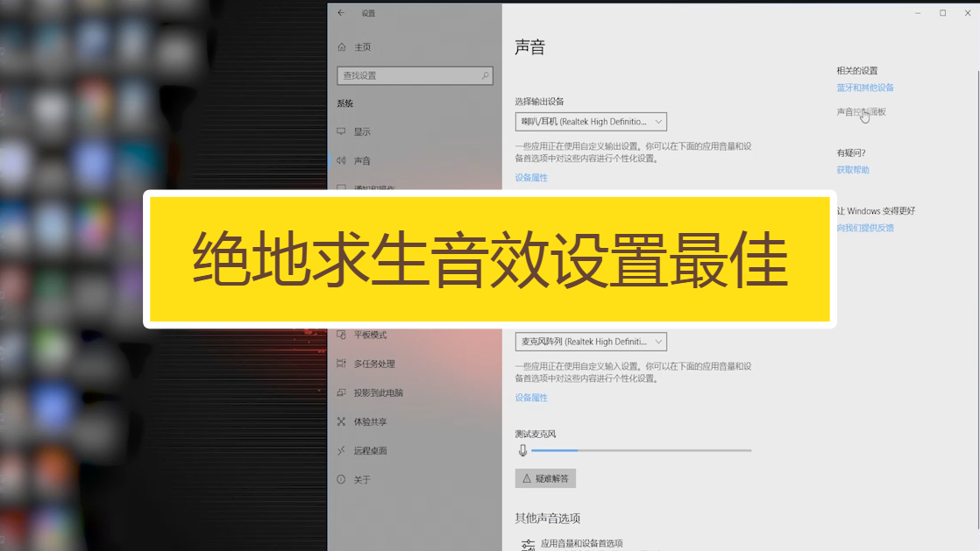
Task: Click the search magnifier in 查找设置
Action: (x=485, y=75)
